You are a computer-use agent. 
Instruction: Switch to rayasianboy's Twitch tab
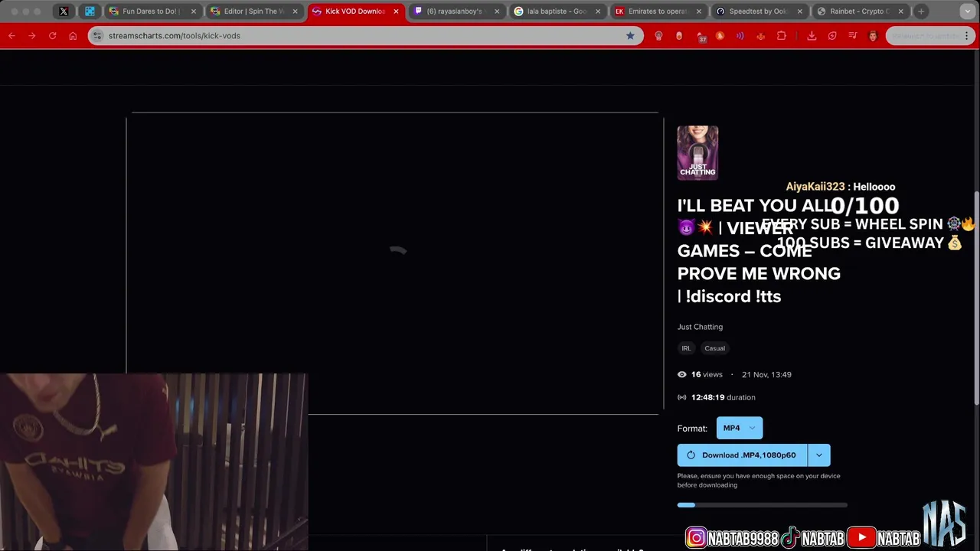point(456,11)
